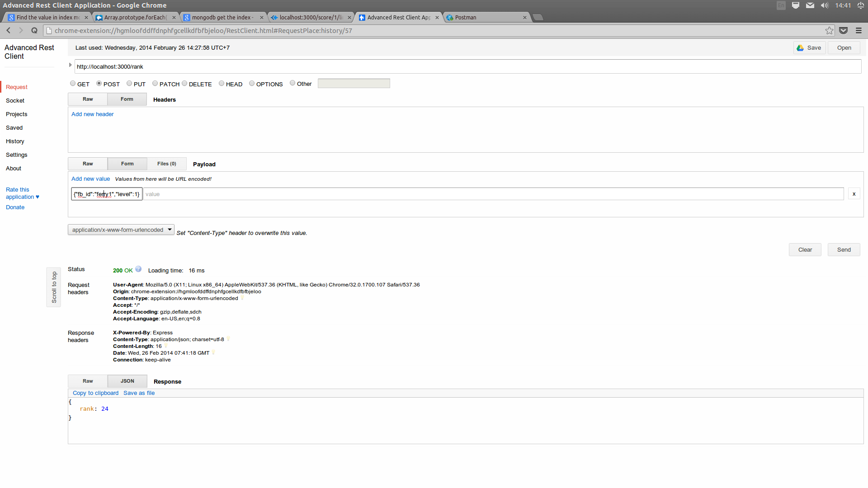Send the request with Send button
This screenshot has width=868, height=488.
[844, 250]
